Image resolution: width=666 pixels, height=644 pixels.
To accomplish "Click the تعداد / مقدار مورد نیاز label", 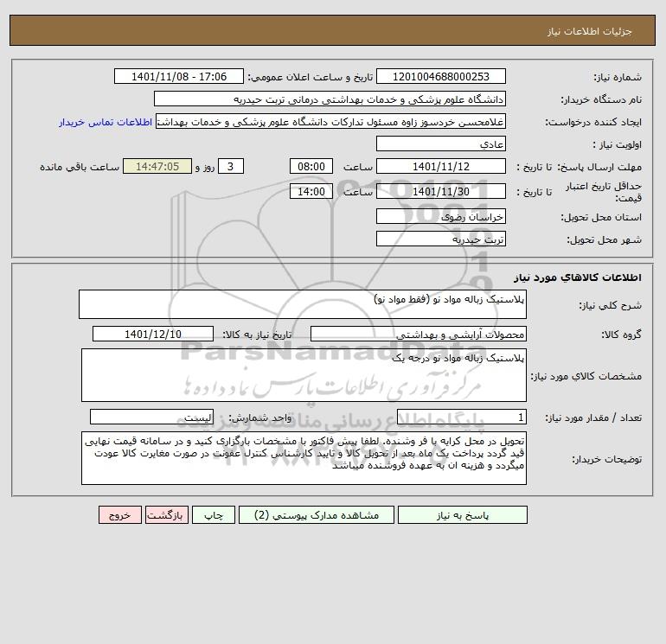I will click(593, 418).
